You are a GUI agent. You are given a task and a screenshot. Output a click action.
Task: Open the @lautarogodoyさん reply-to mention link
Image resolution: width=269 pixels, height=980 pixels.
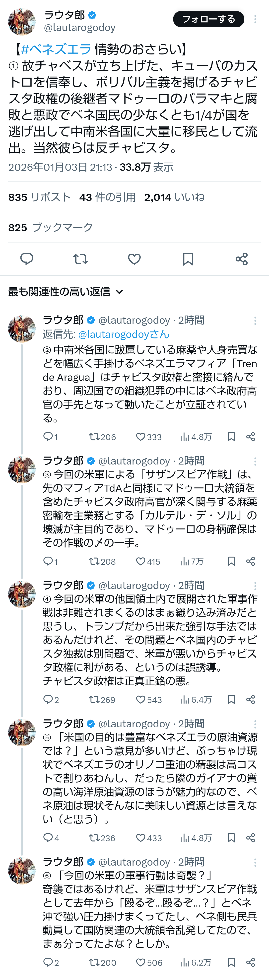[124, 334]
